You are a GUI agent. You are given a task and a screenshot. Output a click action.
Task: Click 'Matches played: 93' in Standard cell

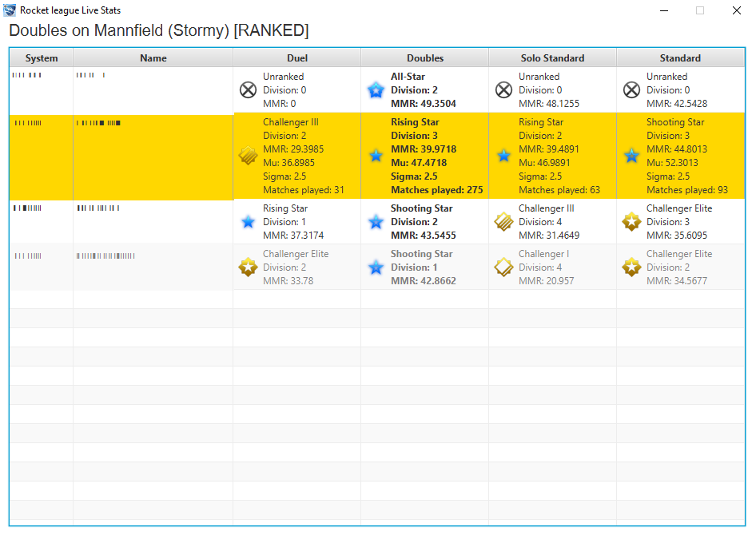point(687,190)
